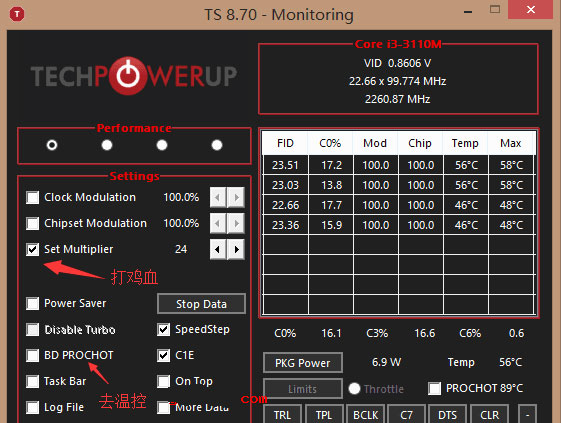Enable the Power Saver checkbox

click(x=33, y=303)
